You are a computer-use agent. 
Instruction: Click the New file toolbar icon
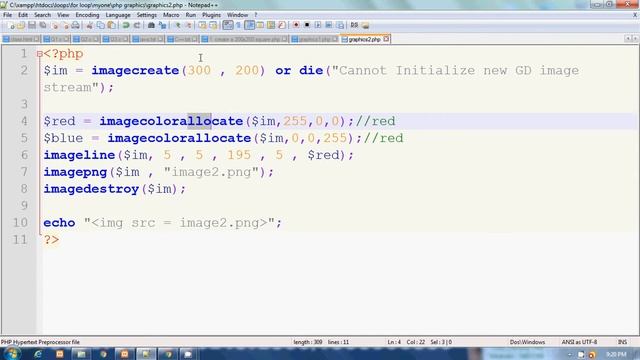[x=11, y=25]
